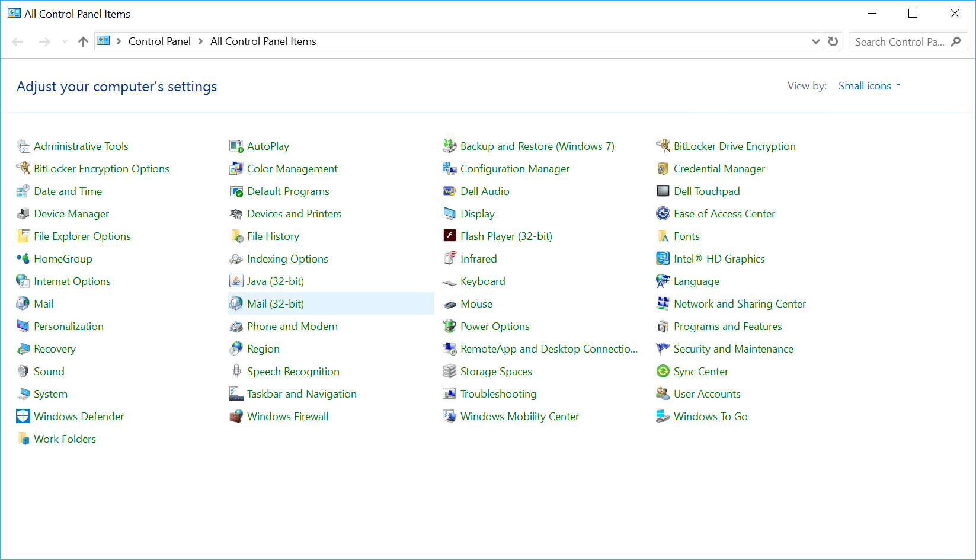Click the address bar folder icon
976x560 pixels.
tap(104, 41)
